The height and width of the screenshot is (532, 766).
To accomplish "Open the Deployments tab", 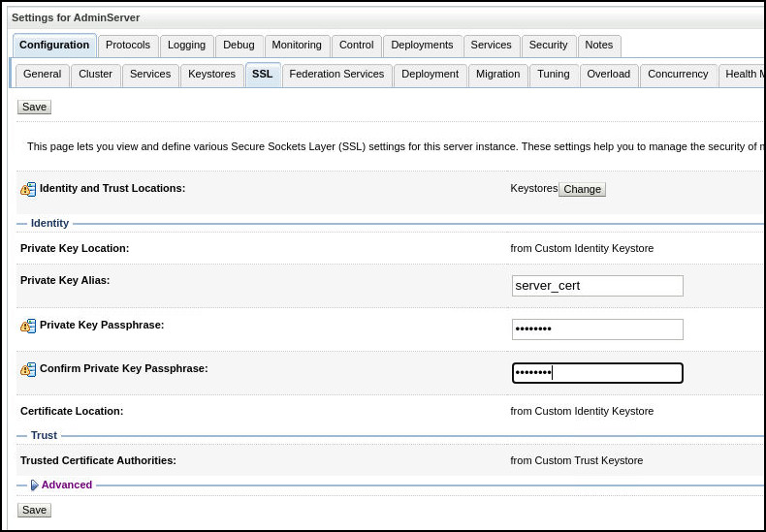I will pos(422,45).
